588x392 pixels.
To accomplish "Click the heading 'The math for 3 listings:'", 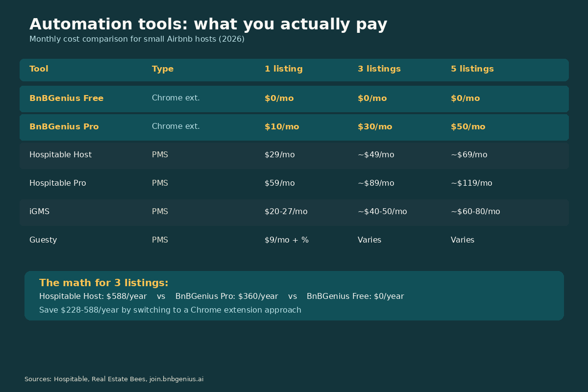I will pos(104,283).
